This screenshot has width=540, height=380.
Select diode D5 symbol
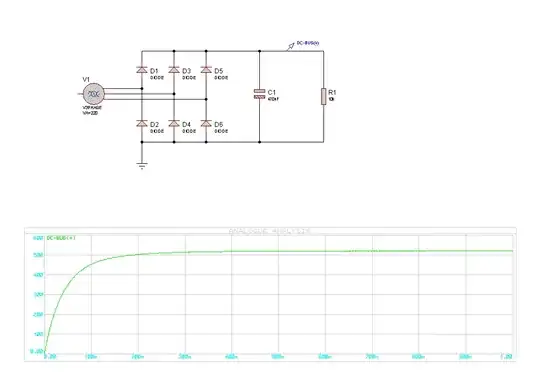(x=206, y=70)
